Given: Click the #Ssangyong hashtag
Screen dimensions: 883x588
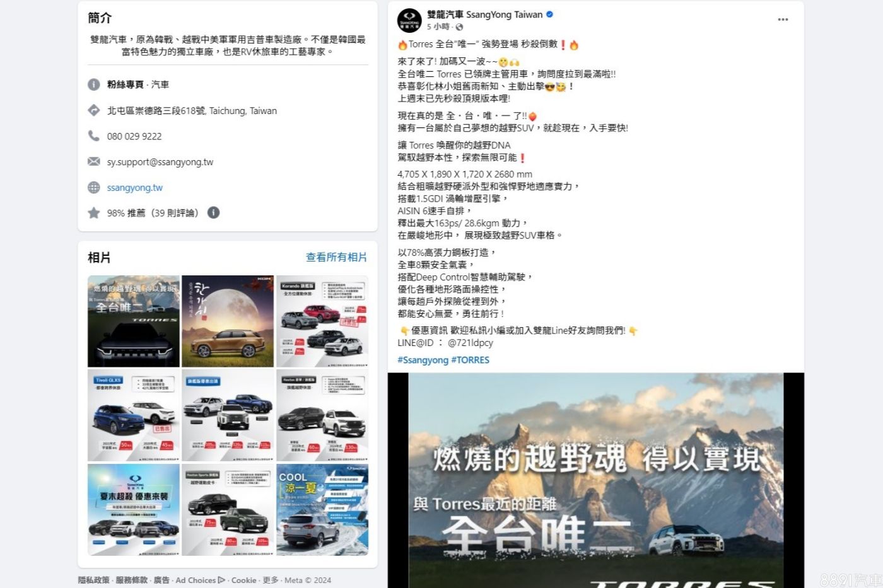Looking at the screenshot, I should [423, 360].
